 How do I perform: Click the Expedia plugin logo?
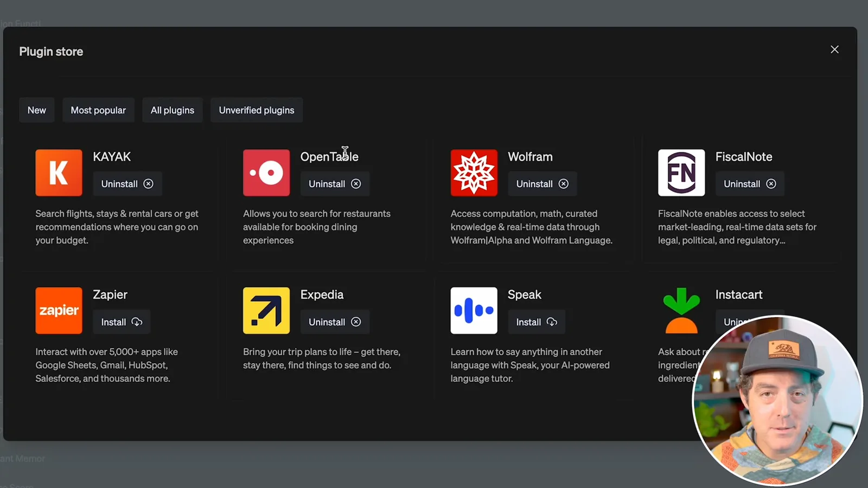pos(266,311)
